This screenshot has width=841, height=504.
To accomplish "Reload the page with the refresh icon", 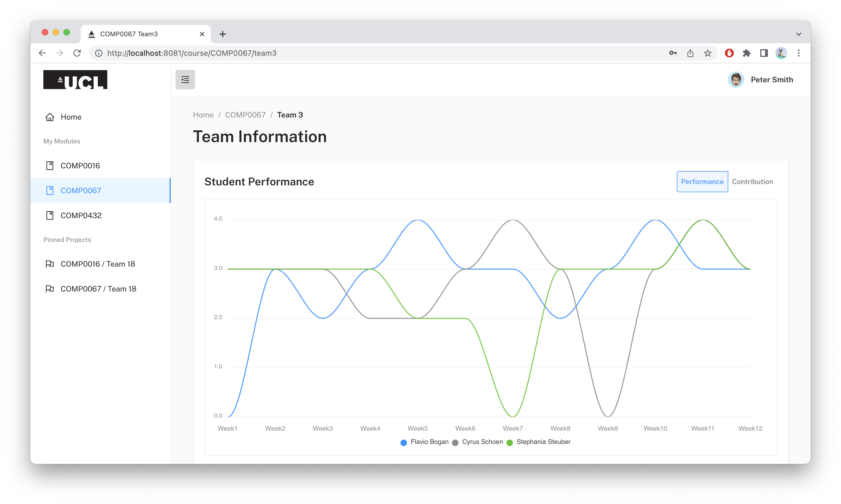I will click(x=77, y=53).
